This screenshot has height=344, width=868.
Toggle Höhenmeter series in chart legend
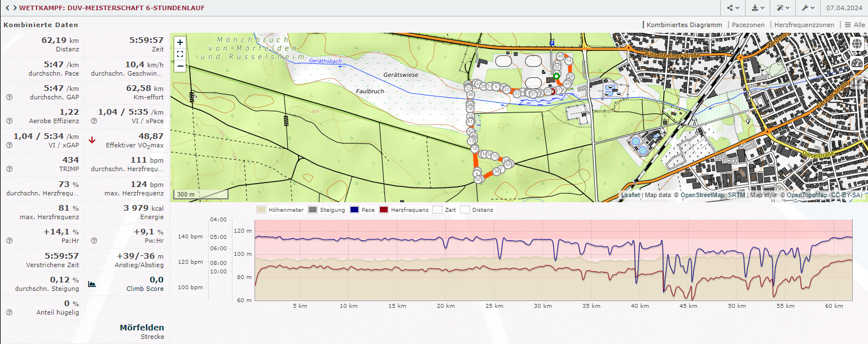(x=261, y=210)
